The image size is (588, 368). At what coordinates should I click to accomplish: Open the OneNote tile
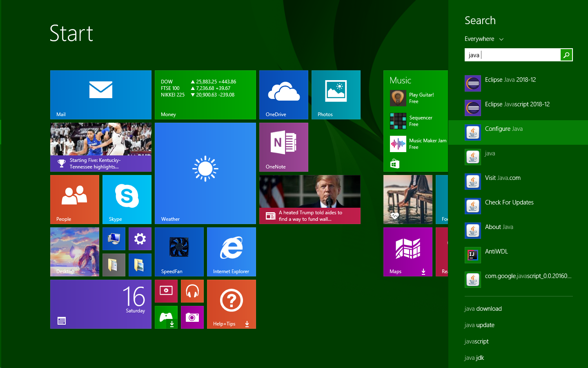point(283,147)
